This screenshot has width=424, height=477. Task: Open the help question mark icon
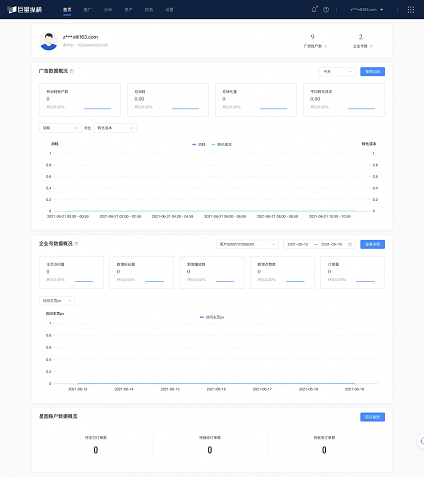point(326,10)
